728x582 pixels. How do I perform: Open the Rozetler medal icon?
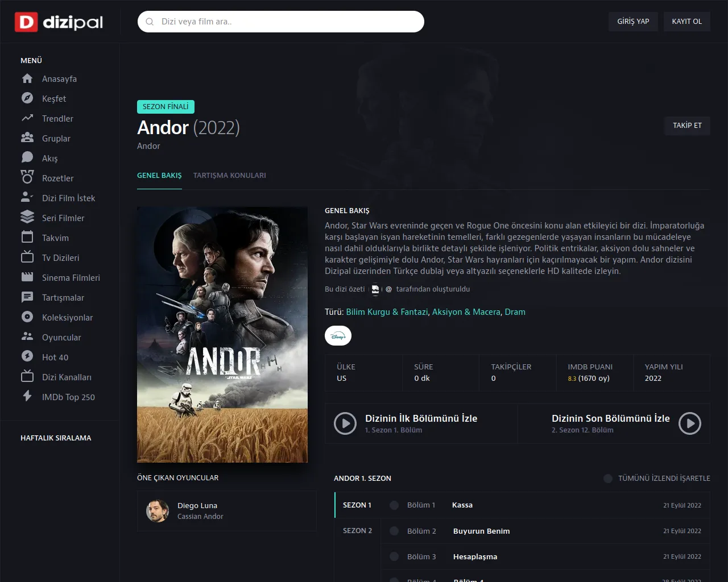27,178
